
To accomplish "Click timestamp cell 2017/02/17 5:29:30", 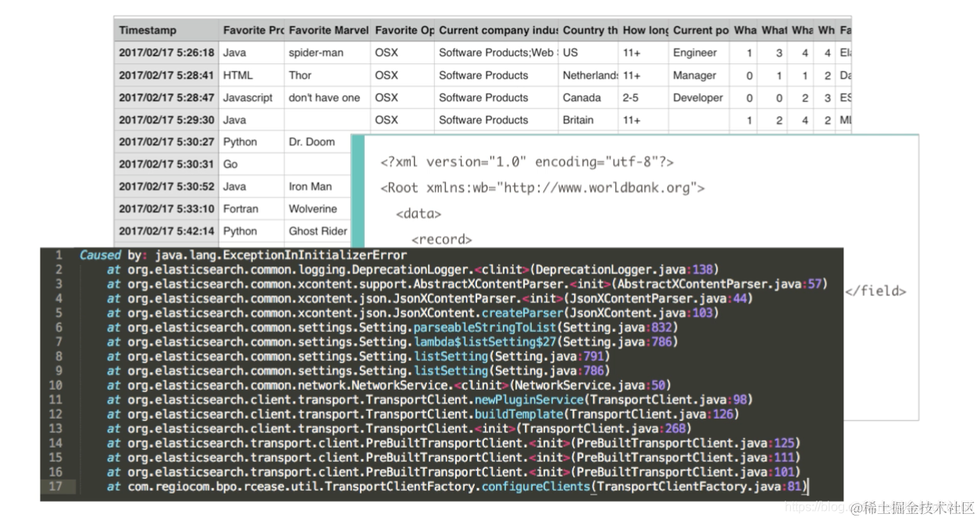I will 166,120.
